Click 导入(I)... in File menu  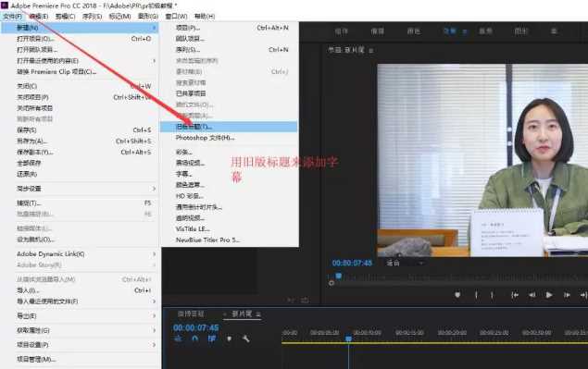(x=80, y=290)
